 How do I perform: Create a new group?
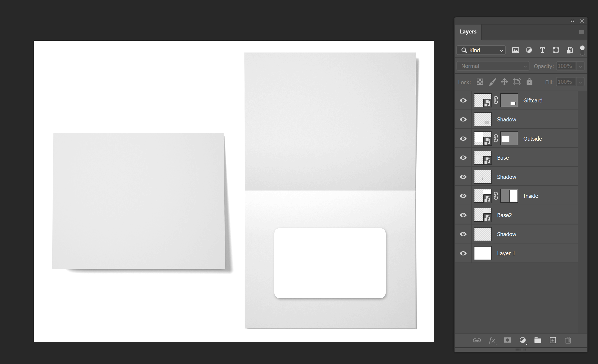click(x=537, y=340)
